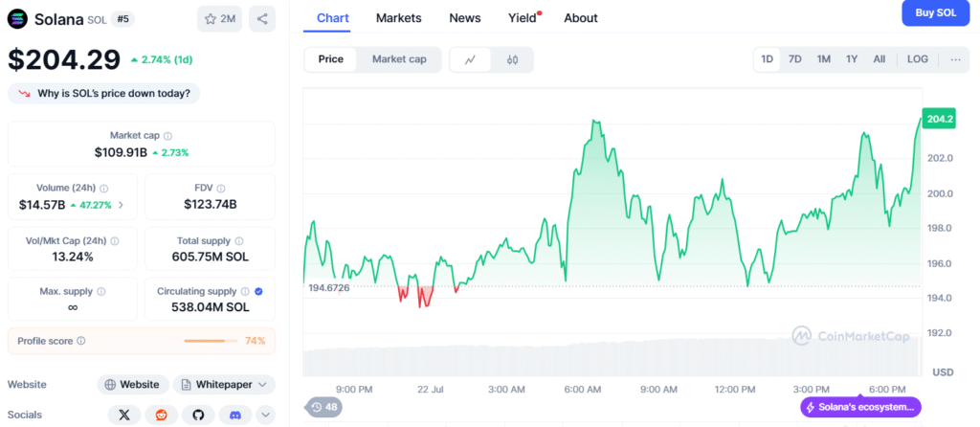
Task: Switch to candlestick chart view
Action: pos(512,59)
